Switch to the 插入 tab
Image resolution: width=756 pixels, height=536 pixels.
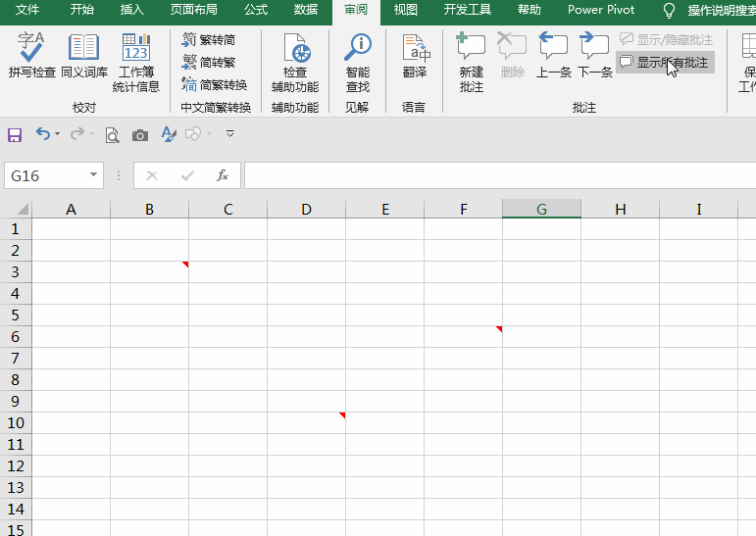[x=131, y=10]
